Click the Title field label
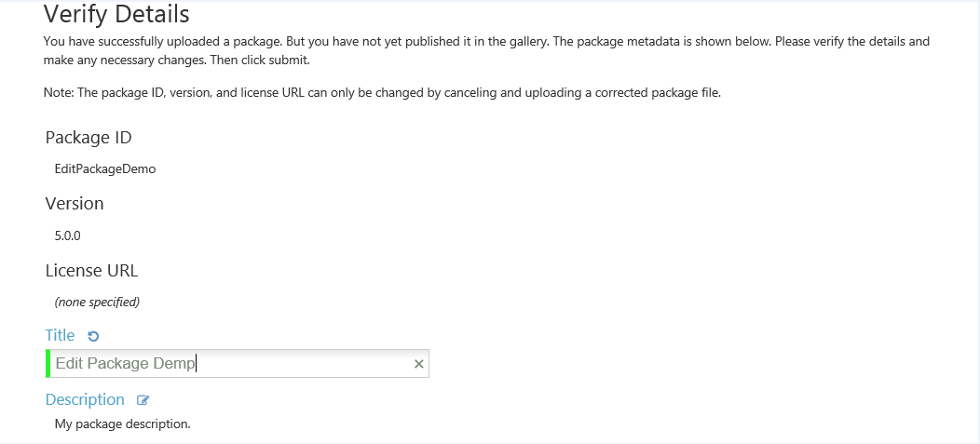 point(60,335)
